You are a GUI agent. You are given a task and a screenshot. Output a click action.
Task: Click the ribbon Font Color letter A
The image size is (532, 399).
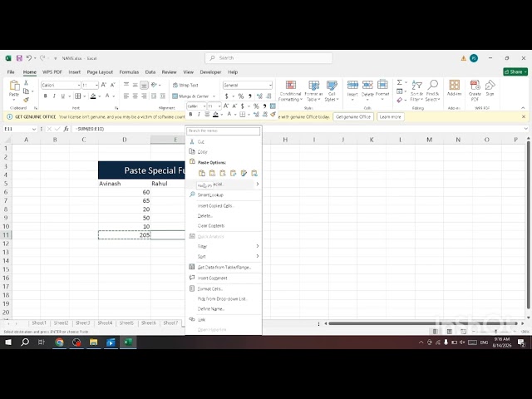pos(107,96)
